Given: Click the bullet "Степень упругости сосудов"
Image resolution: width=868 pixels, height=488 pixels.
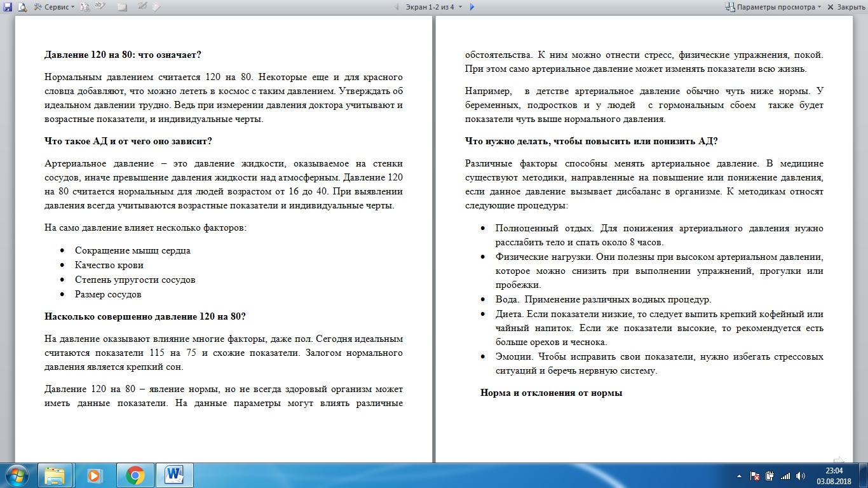Looking at the screenshot, I should [135, 280].
